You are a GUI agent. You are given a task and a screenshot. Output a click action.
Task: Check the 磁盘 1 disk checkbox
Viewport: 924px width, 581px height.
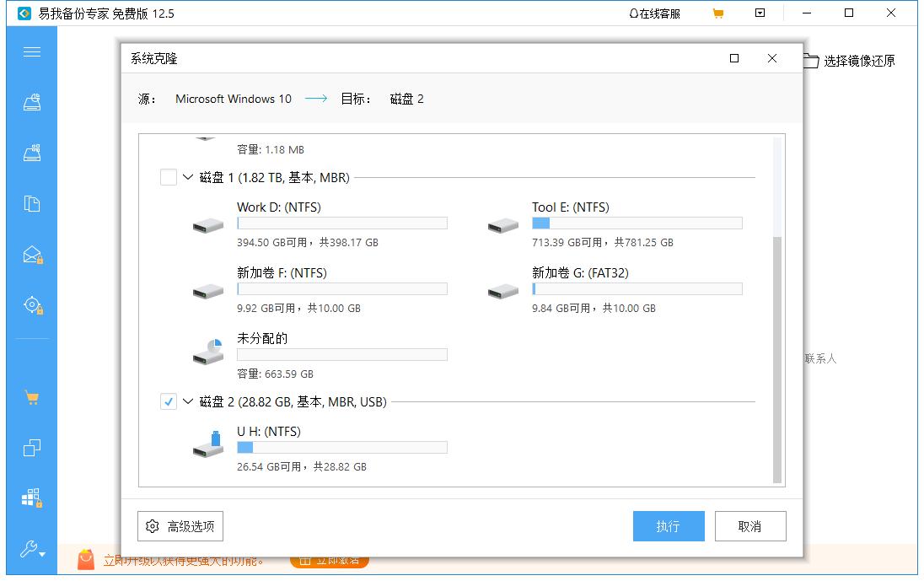(x=168, y=178)
